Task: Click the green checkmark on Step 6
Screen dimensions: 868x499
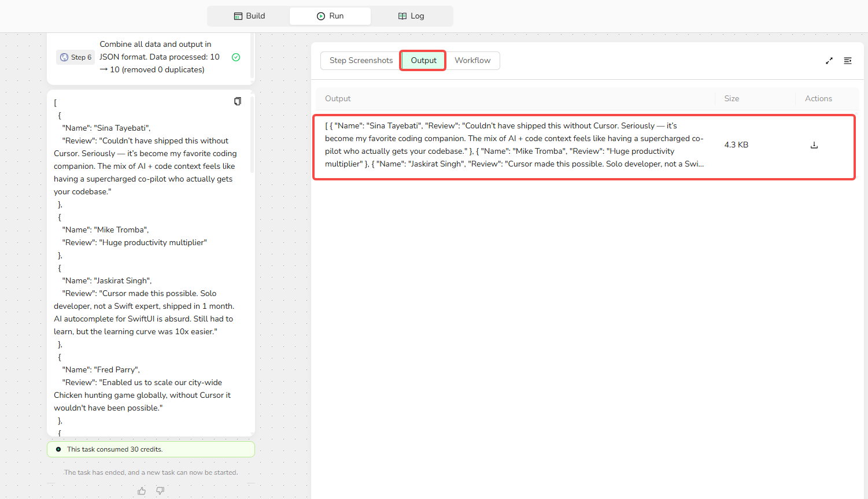Action: click(236, 57)
